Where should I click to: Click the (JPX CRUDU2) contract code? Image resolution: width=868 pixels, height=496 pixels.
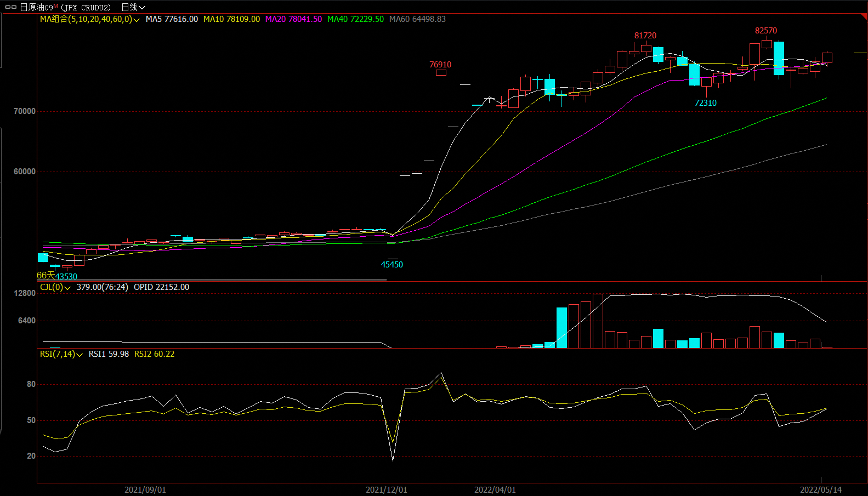coord(86,8)
